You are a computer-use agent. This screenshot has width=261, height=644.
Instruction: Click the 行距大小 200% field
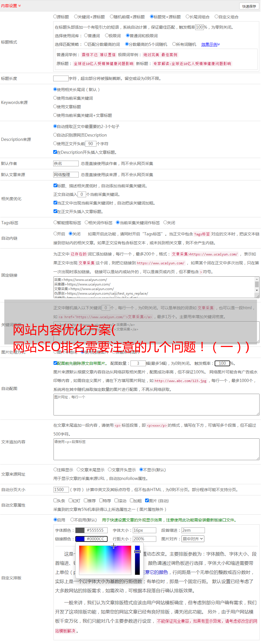click(145, 539)
